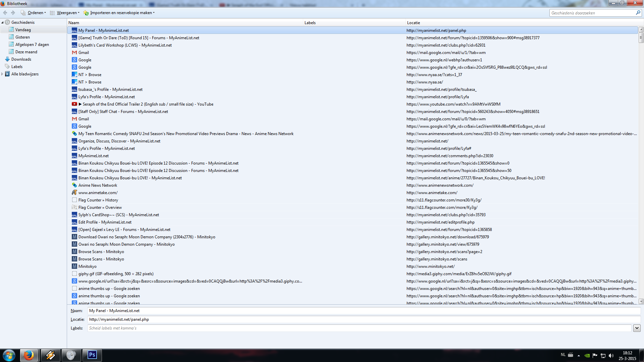The image size is (644, 362).
Task: Click the volume speaker tray icon
Action: tap(611, 356)
